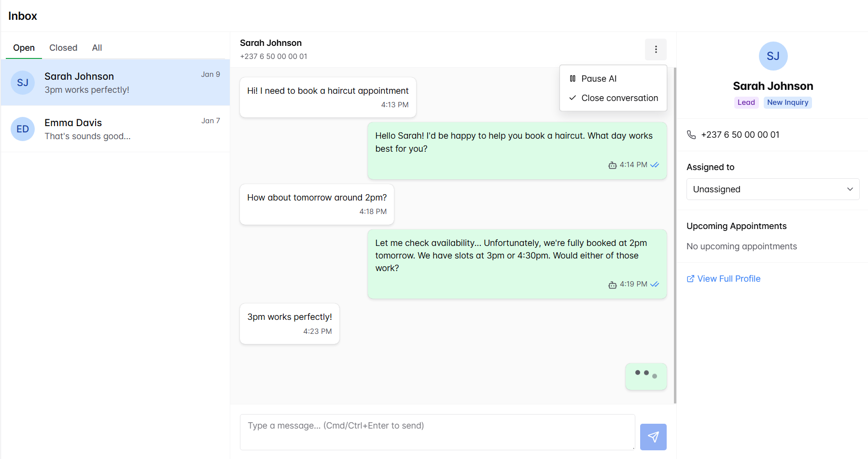Open View Full Profile
This screenshot has height=459, width=868.
(x=728, y=278)
